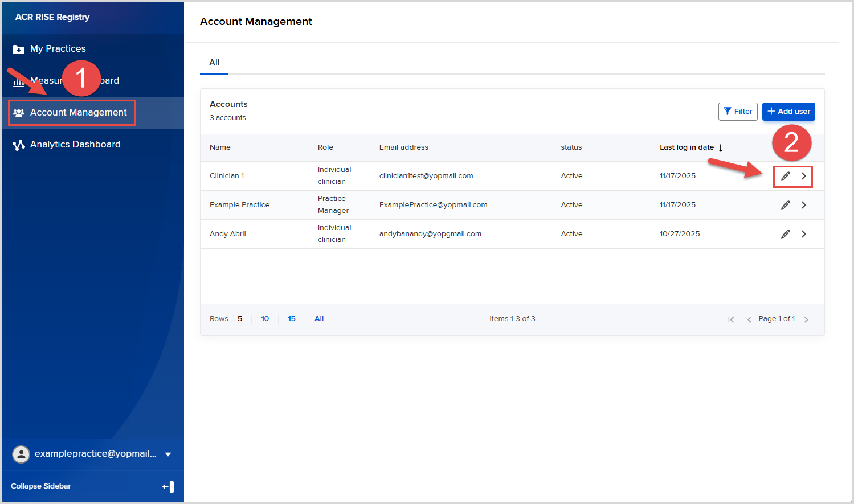
Task: Show 5 rows per page
Action: click(x=240, y=319)
